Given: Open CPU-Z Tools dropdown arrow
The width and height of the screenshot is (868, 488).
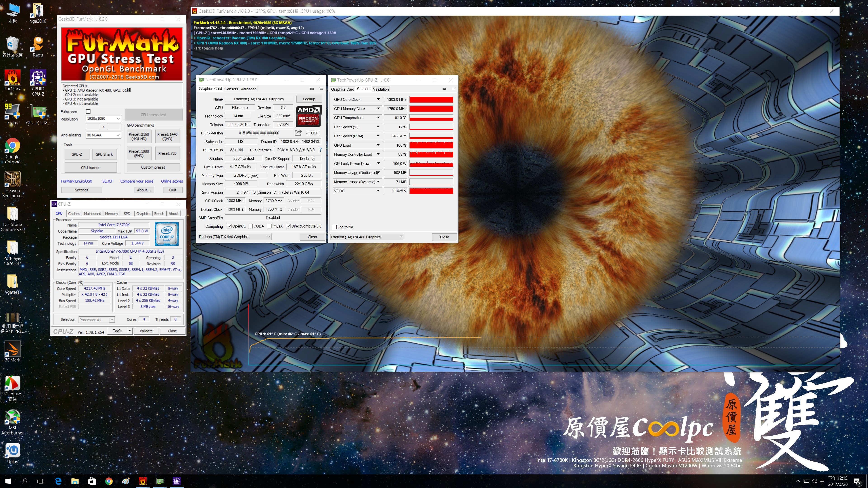Looking at the screenshot, I should (x=129, y=331).
